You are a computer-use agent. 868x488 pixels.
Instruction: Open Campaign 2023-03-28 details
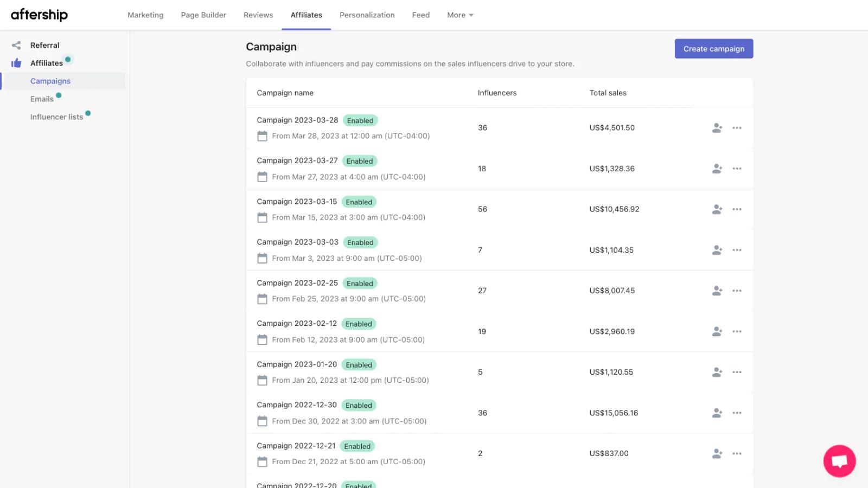point(297,120)
